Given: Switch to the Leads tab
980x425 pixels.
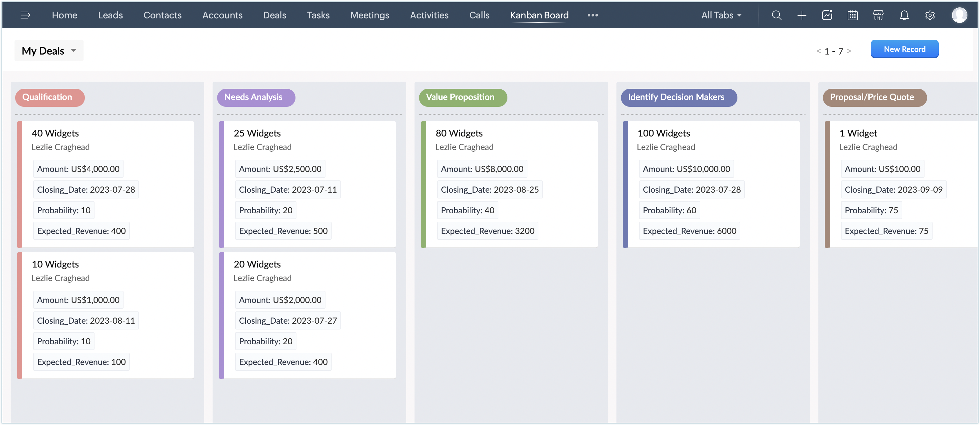Looking at the screenshot, I should 110,15.
